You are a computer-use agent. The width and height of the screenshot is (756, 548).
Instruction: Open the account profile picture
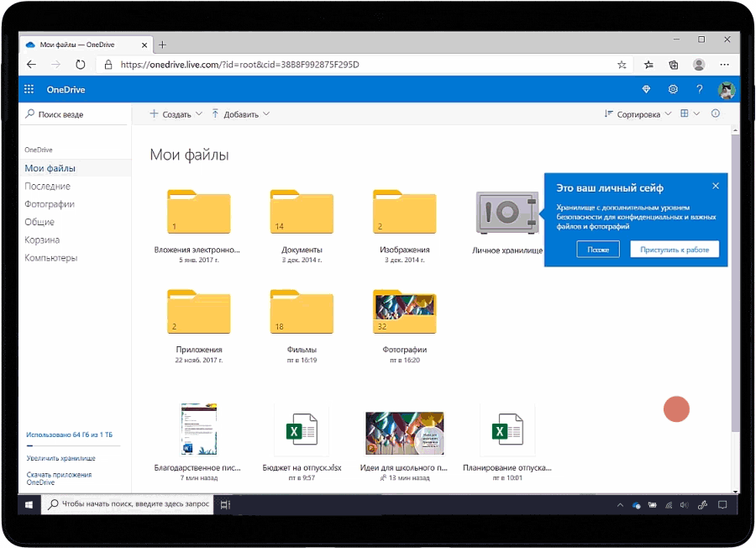point(726,90)
